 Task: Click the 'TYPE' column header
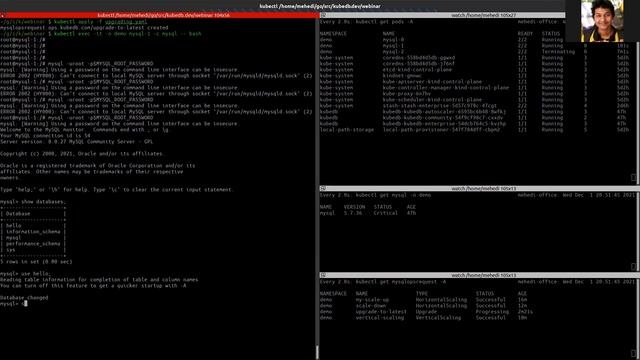tap(422, 293)
